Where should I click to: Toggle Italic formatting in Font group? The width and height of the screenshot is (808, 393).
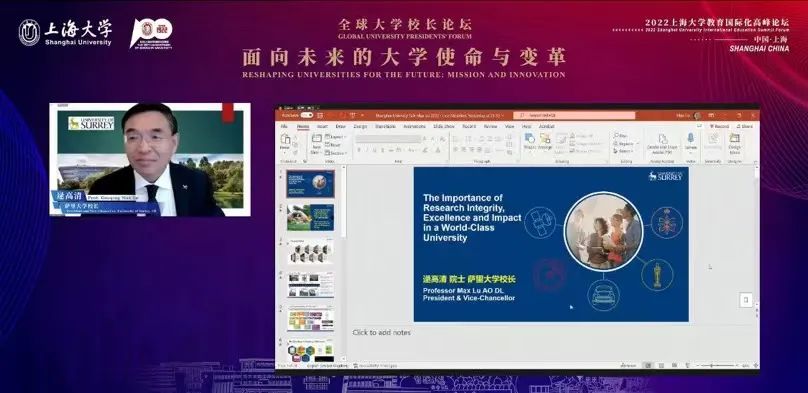[366, 150]
